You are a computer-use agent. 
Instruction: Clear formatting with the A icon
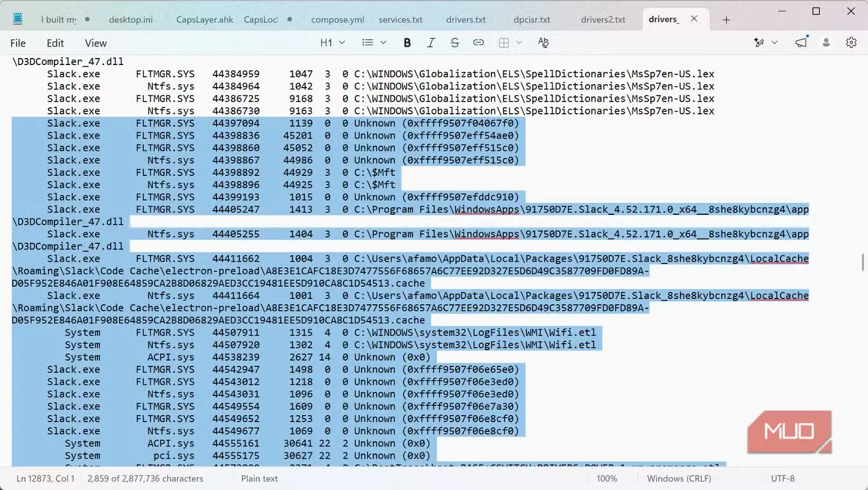point(543,42)
